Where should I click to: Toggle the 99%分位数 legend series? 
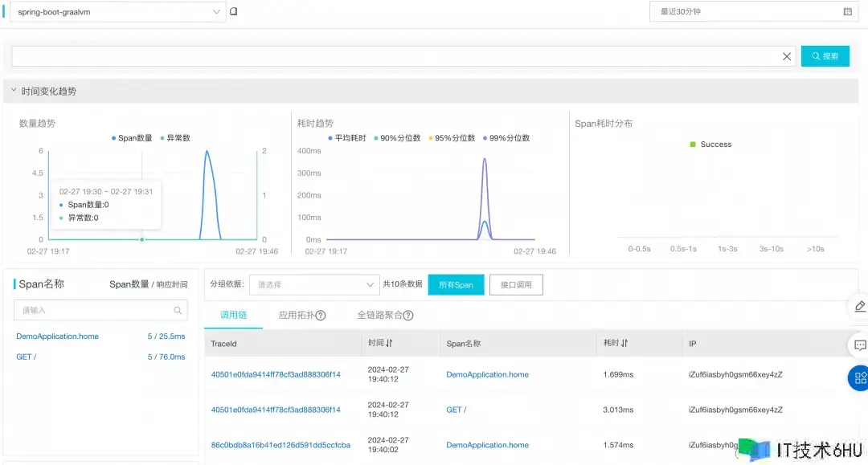pyautogui.click(x=506, y=138)
